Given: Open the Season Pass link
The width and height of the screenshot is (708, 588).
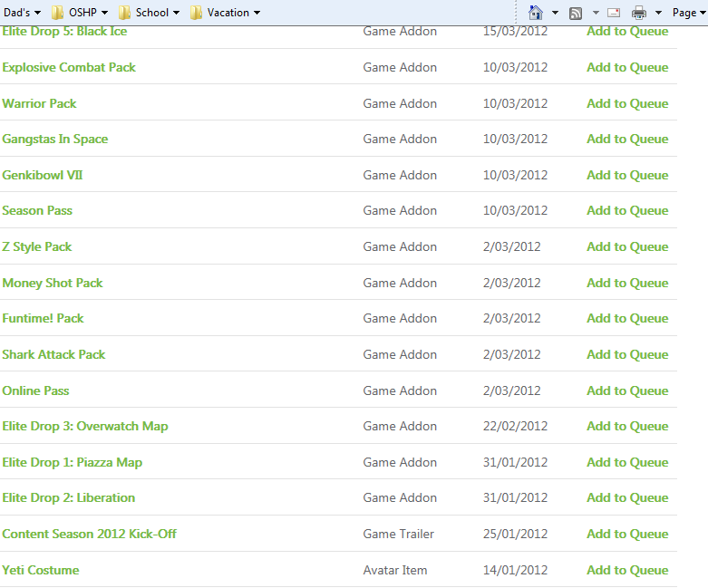Looking at the screenshot, I should (37, 210).
